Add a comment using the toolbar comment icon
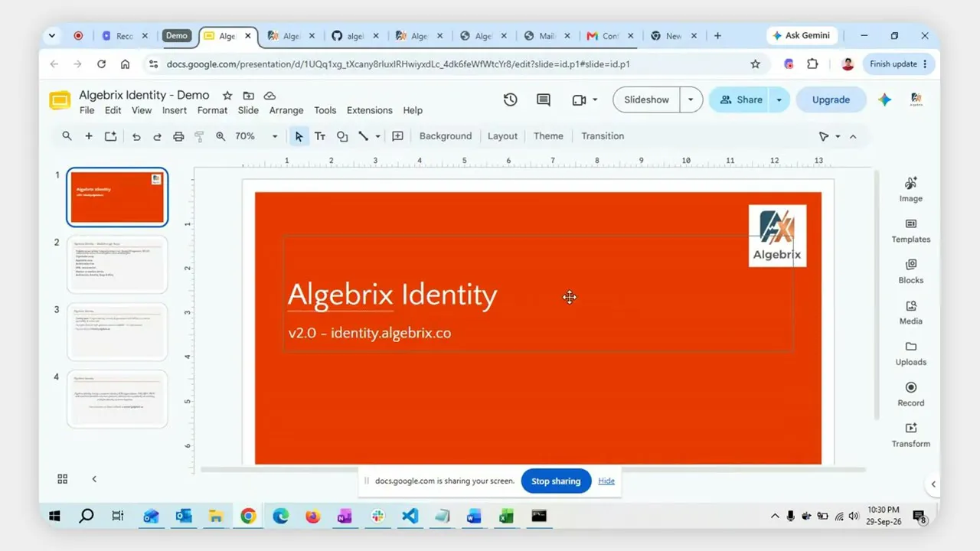This screenshot has height=551, width=980. tap(397, 136)
